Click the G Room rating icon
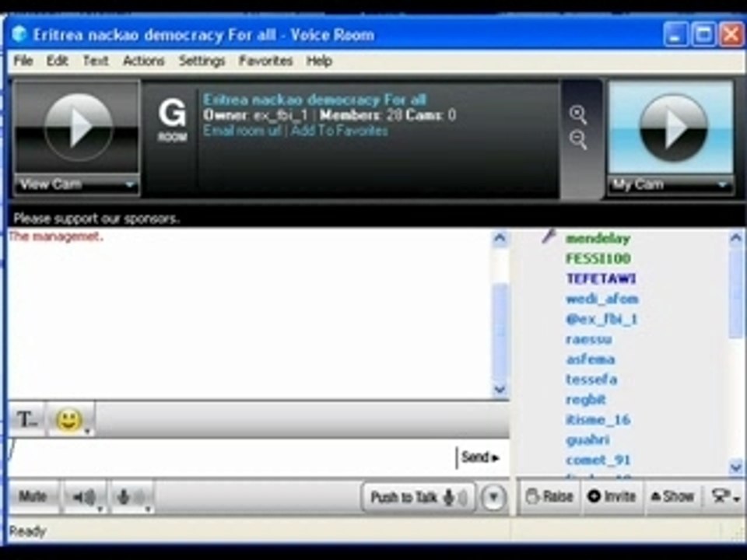 [x=173, y=120]
